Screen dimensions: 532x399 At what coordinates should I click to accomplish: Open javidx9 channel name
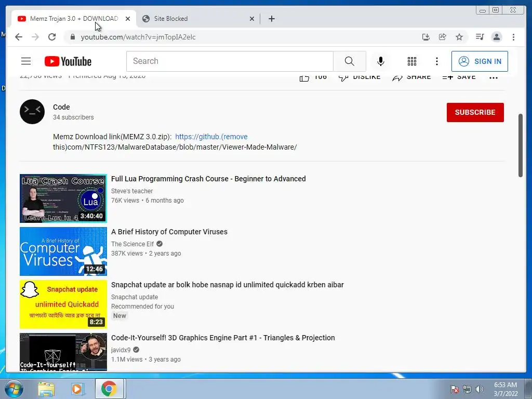121,350
